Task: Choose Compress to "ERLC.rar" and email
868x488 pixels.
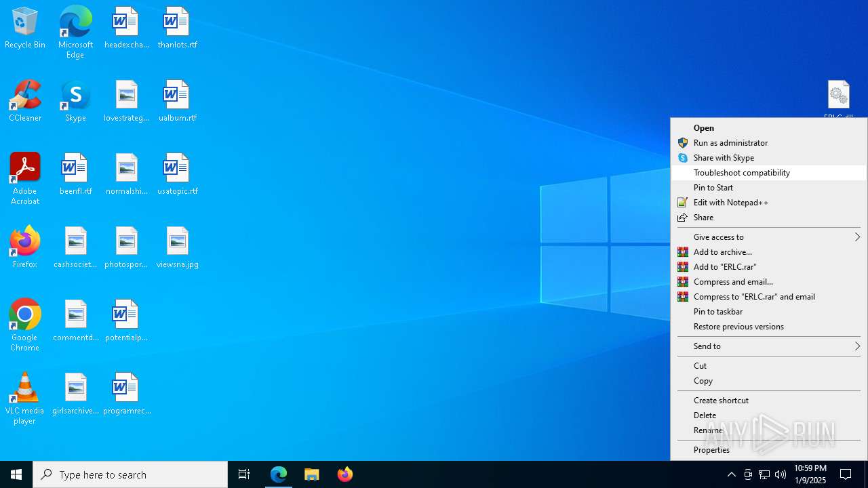Action: click(768, 297)
